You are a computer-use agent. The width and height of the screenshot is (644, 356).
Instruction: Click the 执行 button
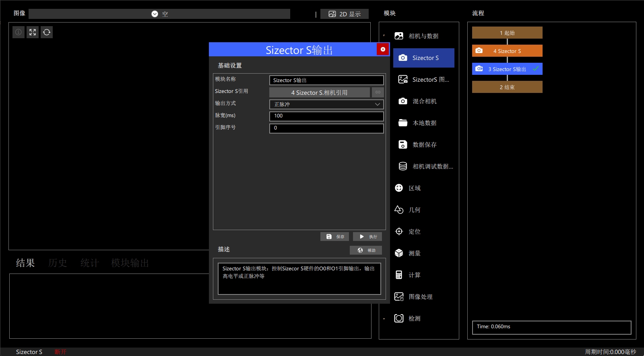click(367, 237)
